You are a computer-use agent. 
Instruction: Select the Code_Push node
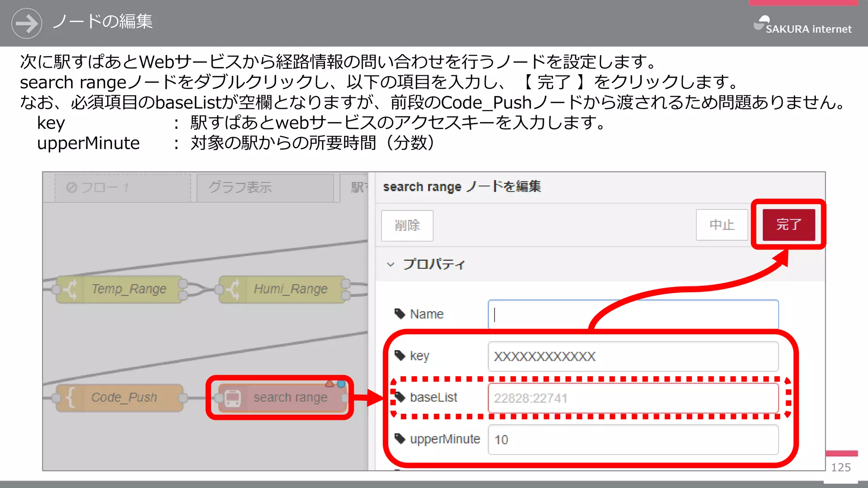point(120,398)
